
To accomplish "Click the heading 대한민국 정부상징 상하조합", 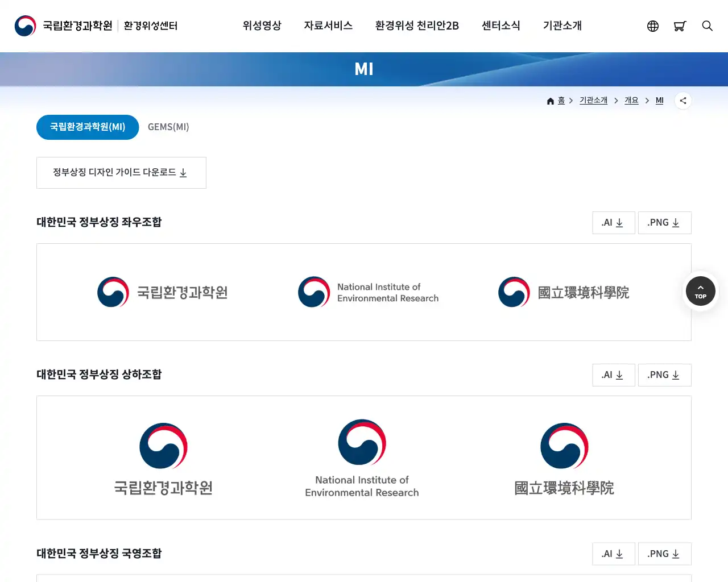I will click(x=99, y=375).
